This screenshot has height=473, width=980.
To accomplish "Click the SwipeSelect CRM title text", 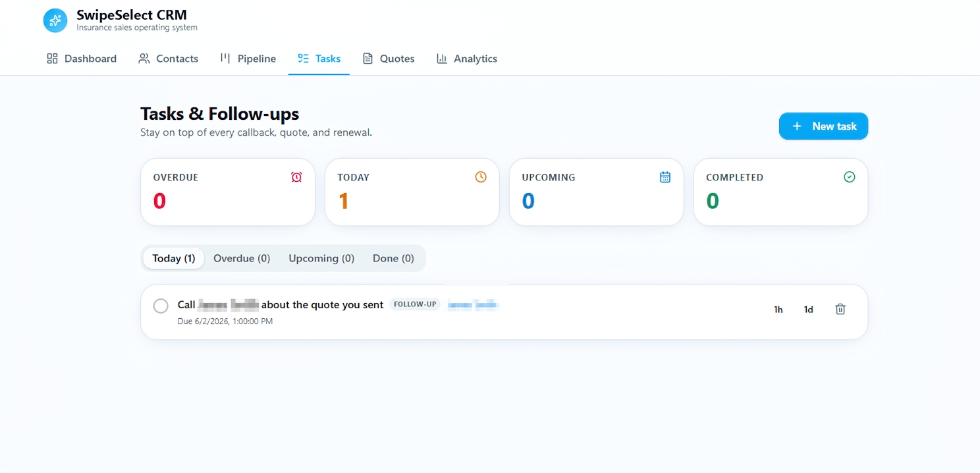I will pos(132,14).
